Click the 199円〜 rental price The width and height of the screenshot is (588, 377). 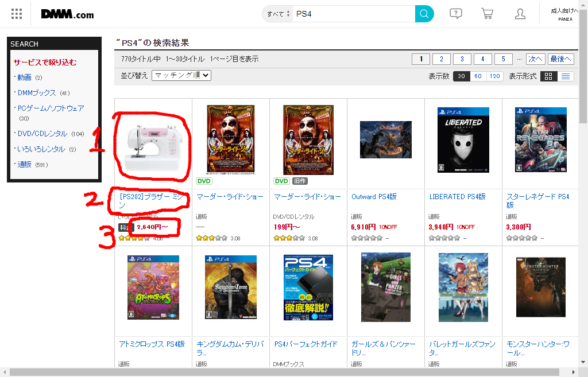click(x=287, y=227)
